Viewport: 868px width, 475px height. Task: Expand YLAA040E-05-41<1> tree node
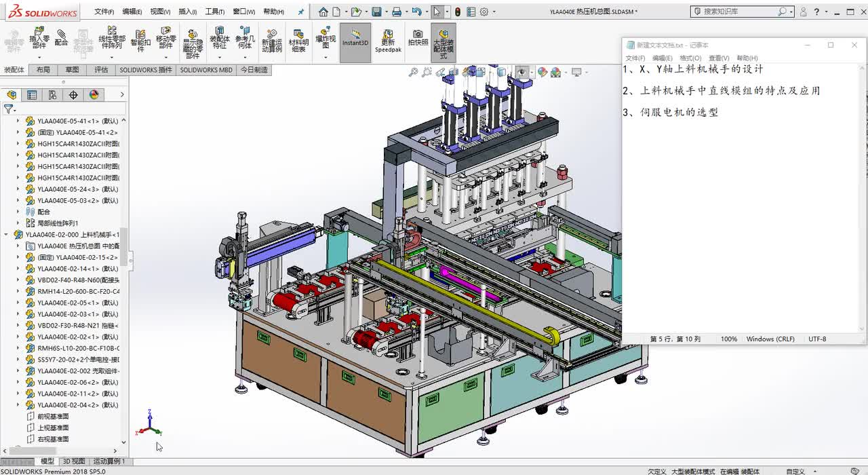click(18, 121)
